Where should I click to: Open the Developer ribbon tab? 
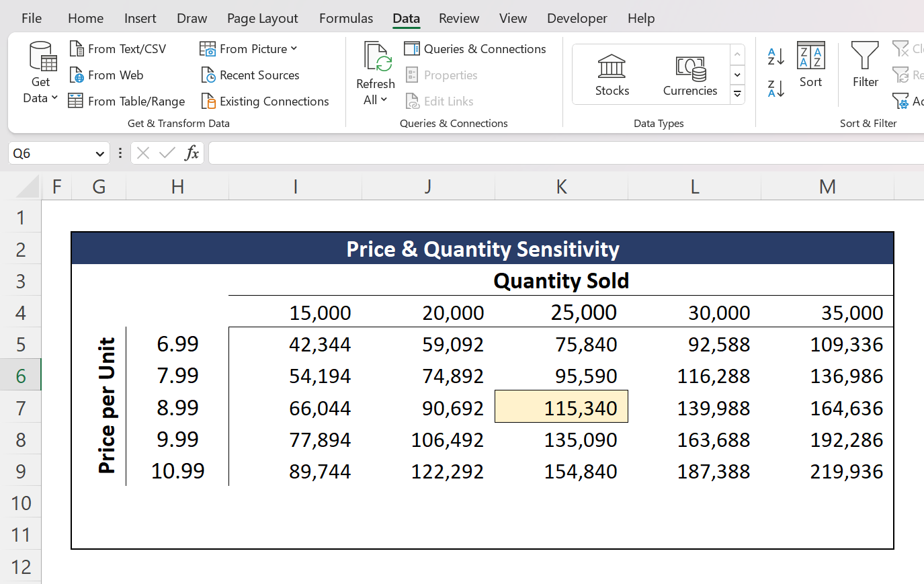[577, 18]
